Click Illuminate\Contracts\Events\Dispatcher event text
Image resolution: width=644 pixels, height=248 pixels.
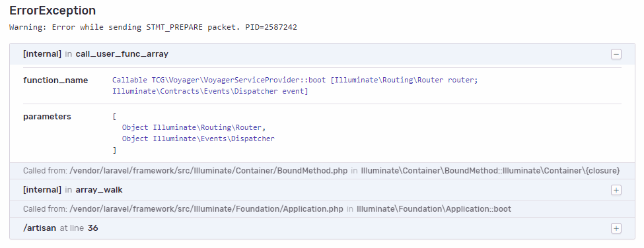(x=210, y=91)
